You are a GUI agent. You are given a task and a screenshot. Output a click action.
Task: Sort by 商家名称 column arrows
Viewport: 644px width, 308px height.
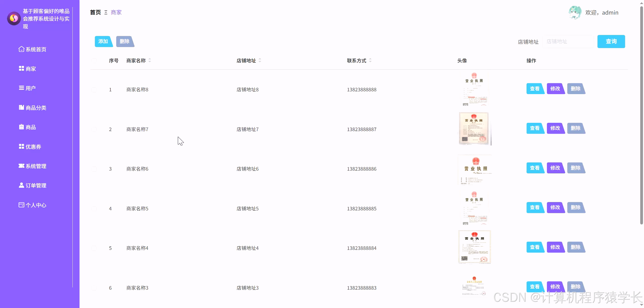point(150,60)
